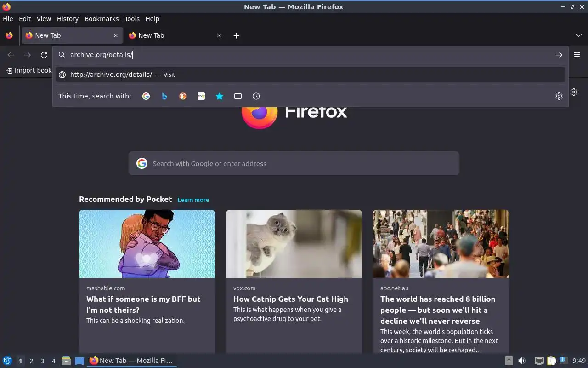The image size is (588, 368).
Task: Switch to workspace 2
Action: tap(31, 361)
